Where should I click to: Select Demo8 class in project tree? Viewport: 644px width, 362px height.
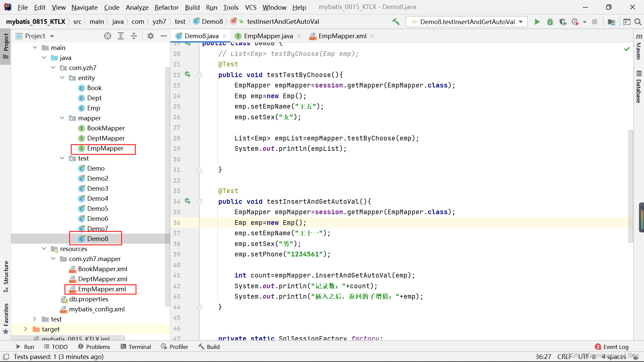click(x=98, y=239)
